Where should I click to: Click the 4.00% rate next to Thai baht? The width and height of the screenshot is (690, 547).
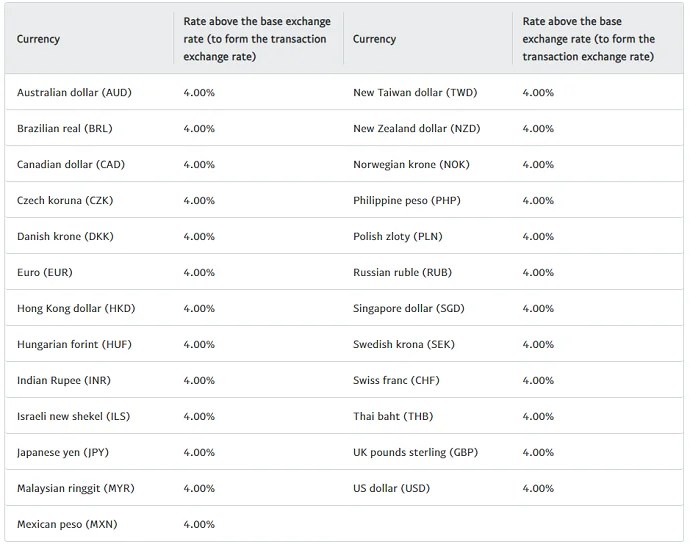tap(538, 417)
